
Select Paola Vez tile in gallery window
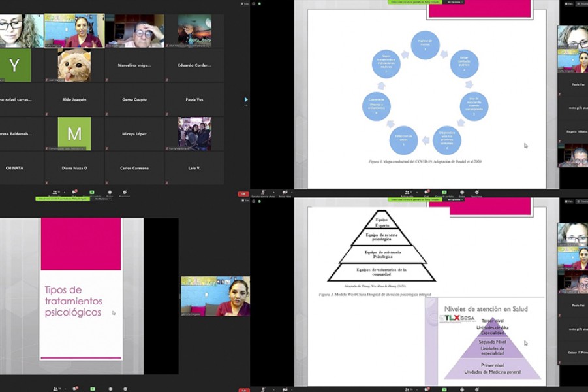pos(194,99)
